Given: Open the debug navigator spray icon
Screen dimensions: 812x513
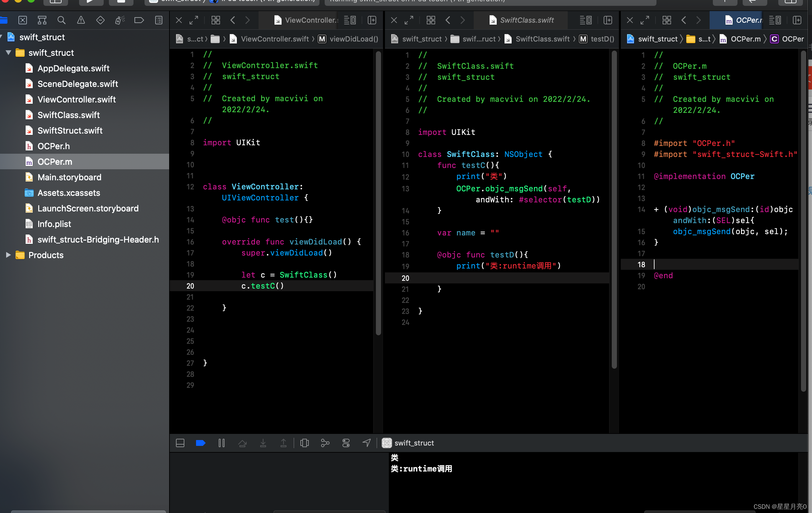Looking at the screenshot, I should tap(120, 20).
